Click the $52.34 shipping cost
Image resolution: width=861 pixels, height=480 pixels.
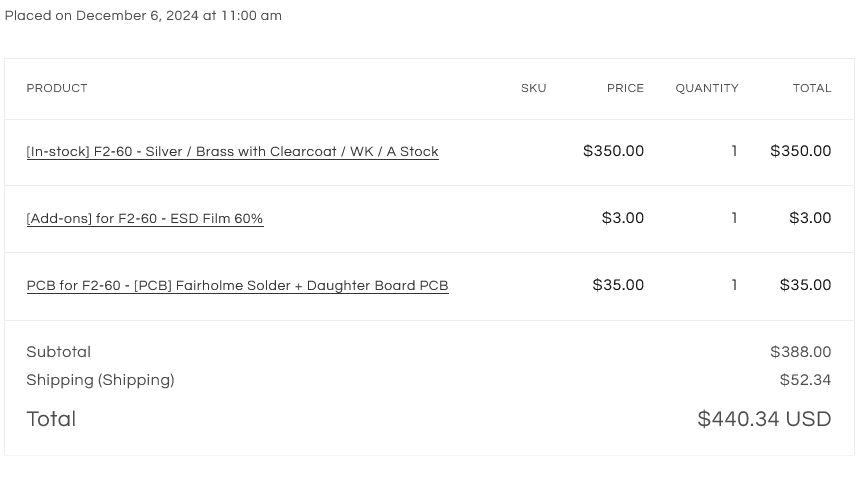[805, 380]
